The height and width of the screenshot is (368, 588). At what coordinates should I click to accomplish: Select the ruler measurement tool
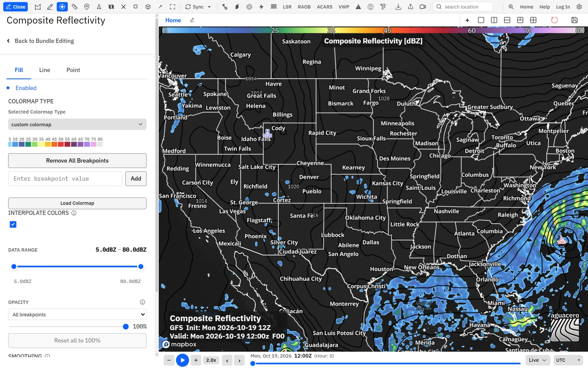pos(75,7)
